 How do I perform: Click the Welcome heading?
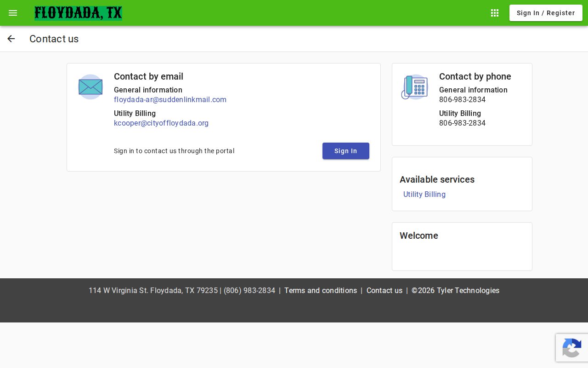click(x=419, y=236)
